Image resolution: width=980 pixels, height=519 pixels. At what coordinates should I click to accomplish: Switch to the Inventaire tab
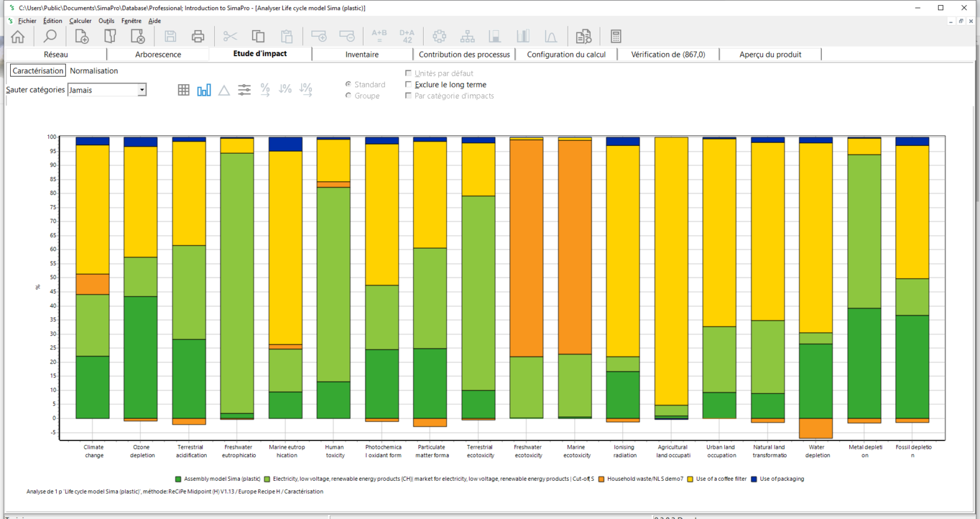[x=362, y=54]
